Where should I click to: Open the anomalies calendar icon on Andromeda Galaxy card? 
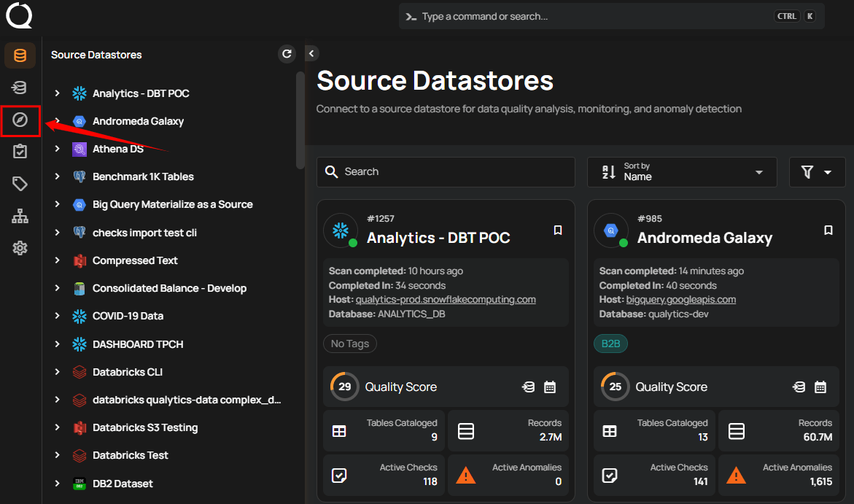820,387
